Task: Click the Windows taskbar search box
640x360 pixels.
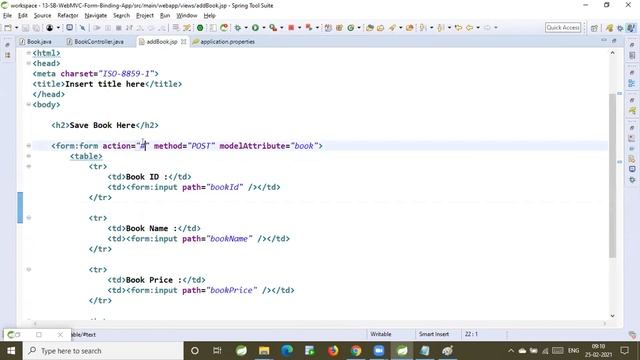Action: tap(103, 351)
